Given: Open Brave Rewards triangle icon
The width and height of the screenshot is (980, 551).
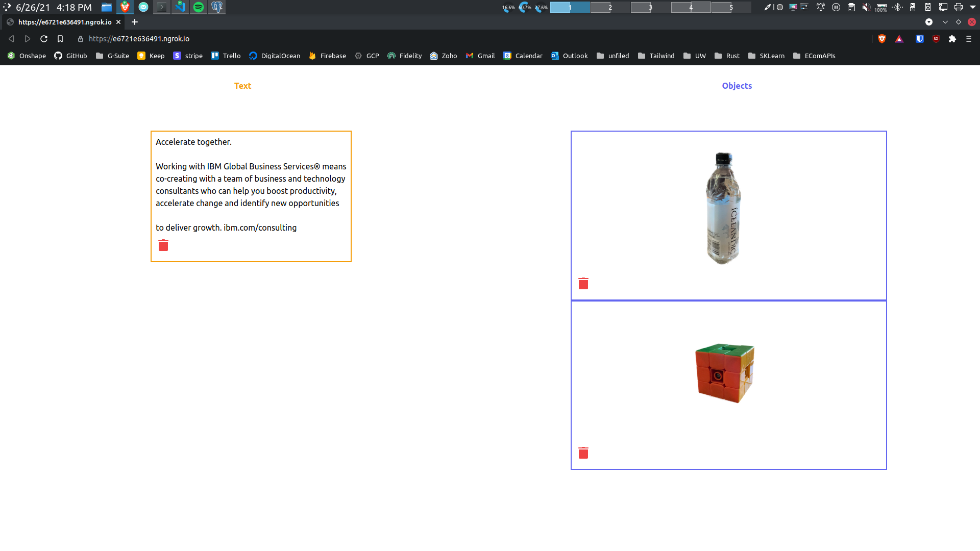Looking at the screenshot, I should [899, 39].
